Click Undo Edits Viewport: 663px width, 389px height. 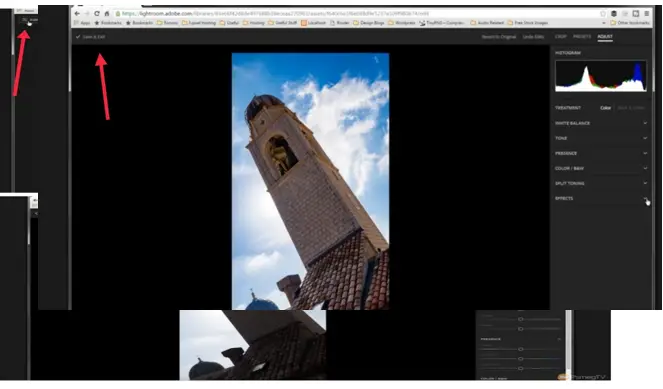533,37
